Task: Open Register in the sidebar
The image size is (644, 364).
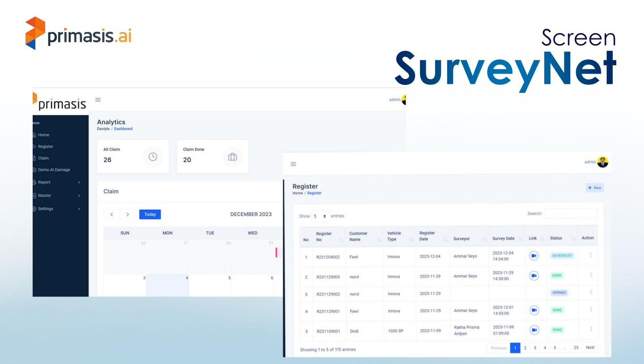Action: click(45, 146)
